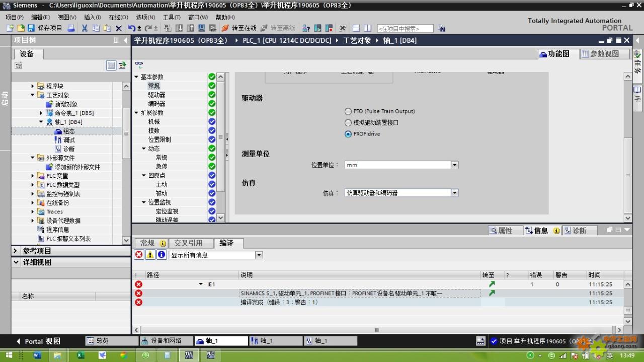Open the 工具(T) menu

[x=171, y=17]
